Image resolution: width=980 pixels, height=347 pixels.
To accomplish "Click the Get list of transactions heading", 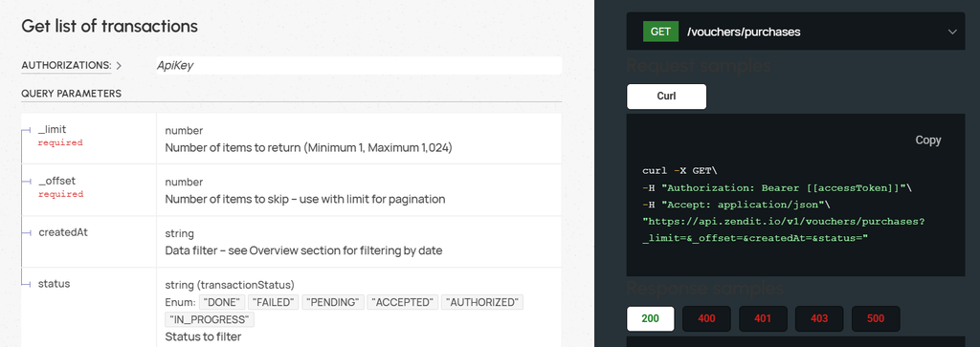I will (109, 26).
